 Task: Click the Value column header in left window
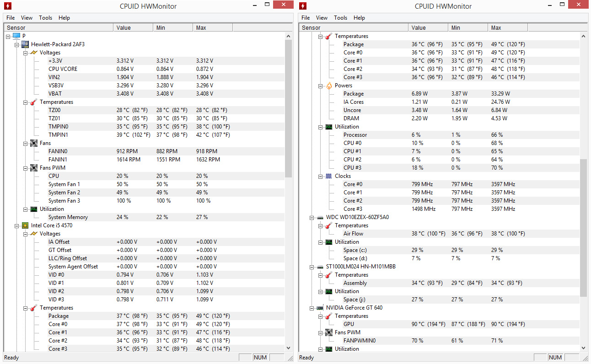[x=133, y=27]
